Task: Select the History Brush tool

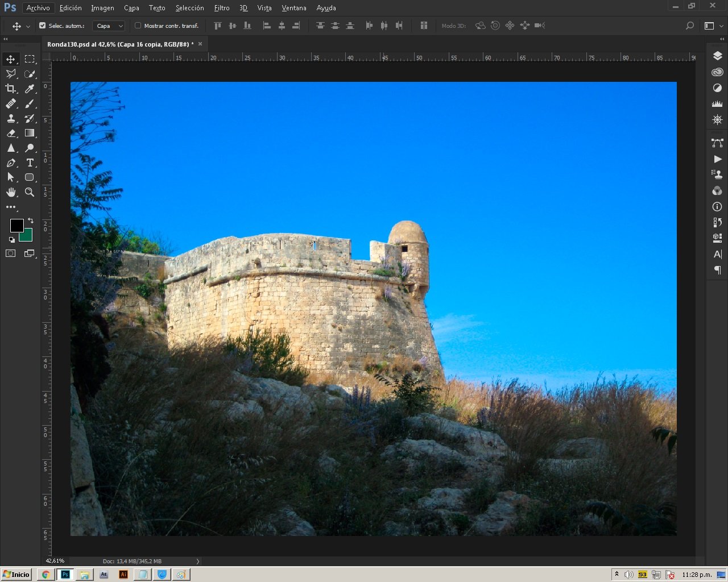Action: pos(30,118)
